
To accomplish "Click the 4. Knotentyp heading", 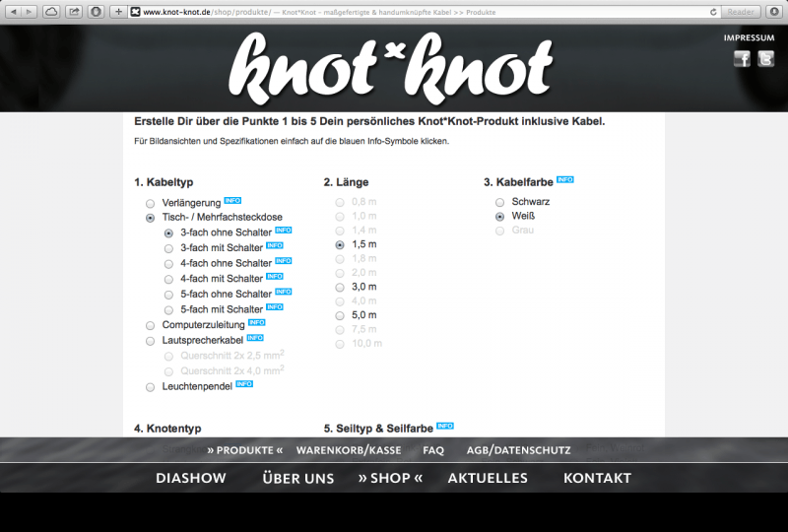I will (x=167, y=429).
